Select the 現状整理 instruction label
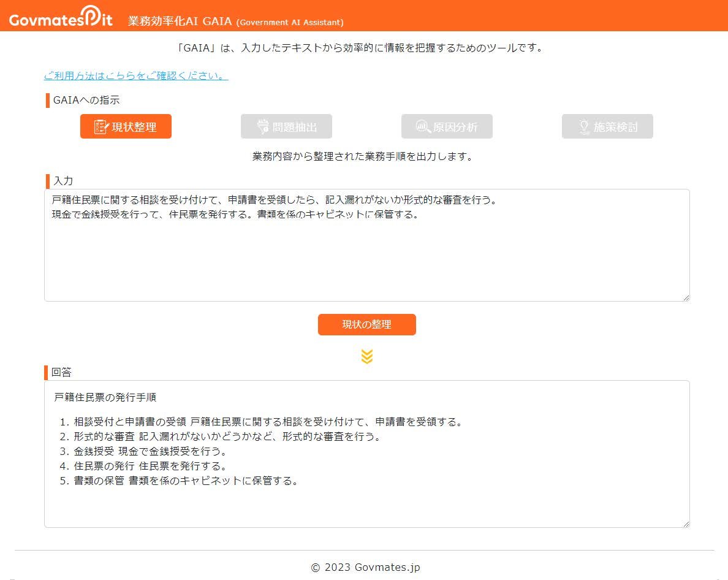Screen dimensions: 728x580 (134, 127)
